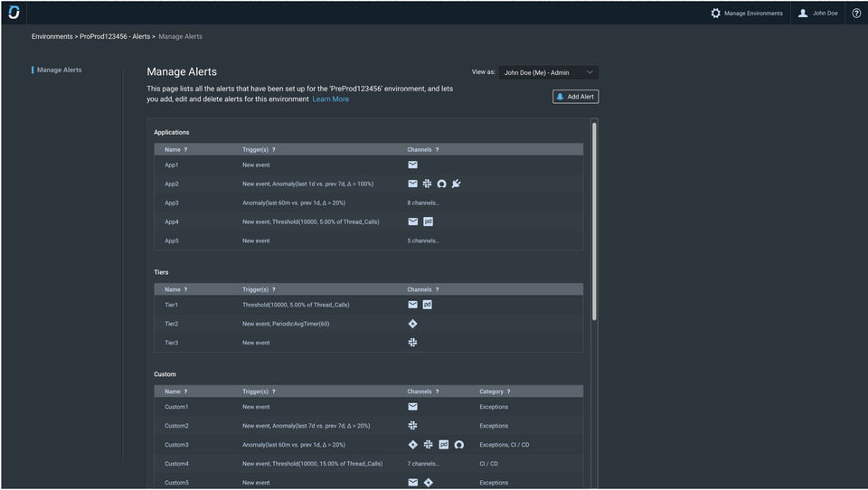The width and height of the screenshot is (868, 490).
Task: Click the Jira diamond icon in Tier2 row
Action: (x=412, y=324)
